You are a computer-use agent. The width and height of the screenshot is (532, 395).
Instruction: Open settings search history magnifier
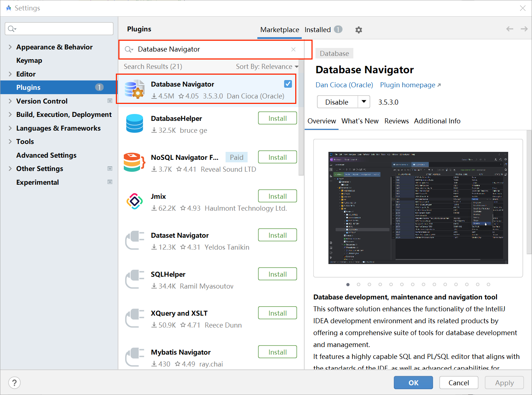(x=12, y=29)
